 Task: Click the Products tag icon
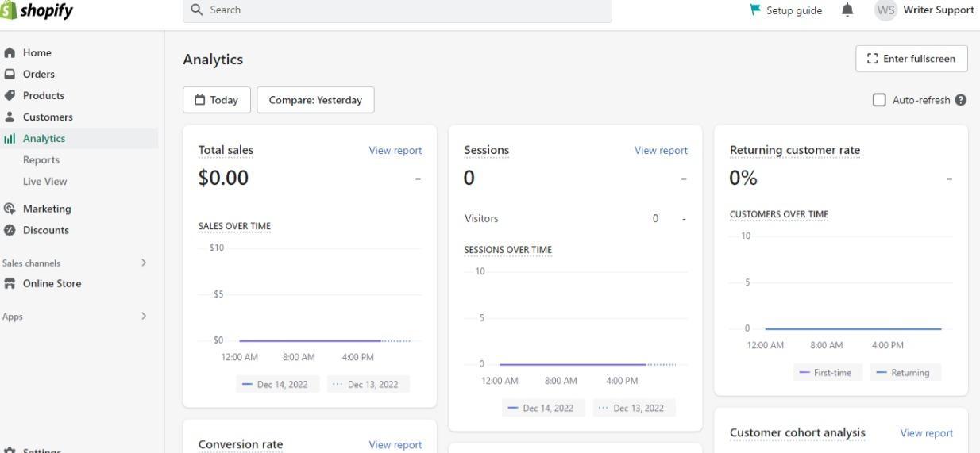(10, 96)
